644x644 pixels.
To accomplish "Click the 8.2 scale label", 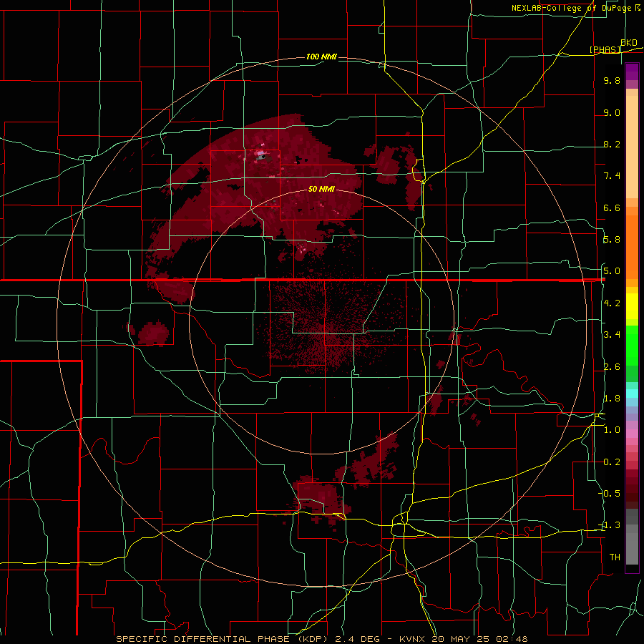I will [x=612, y=144].
